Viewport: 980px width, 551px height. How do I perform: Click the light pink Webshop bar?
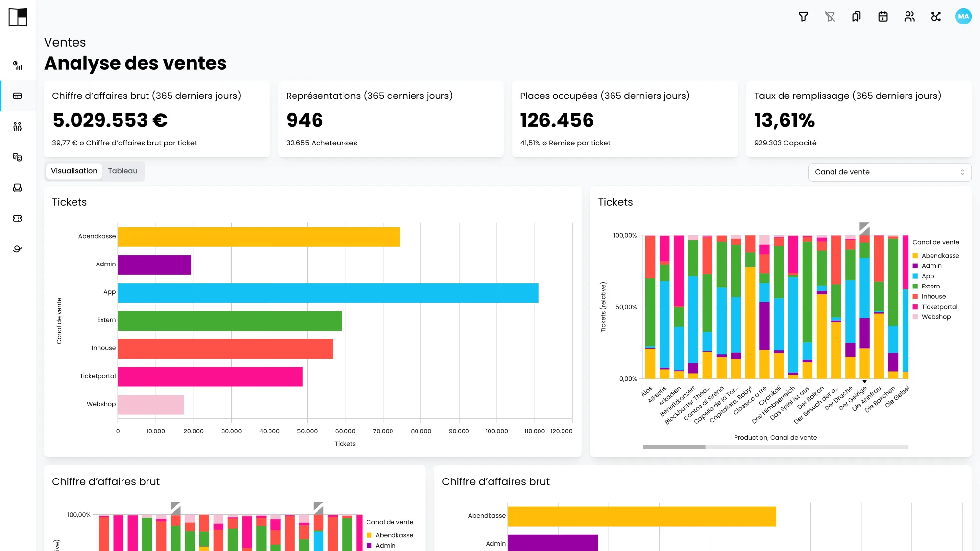pos(151,405)
